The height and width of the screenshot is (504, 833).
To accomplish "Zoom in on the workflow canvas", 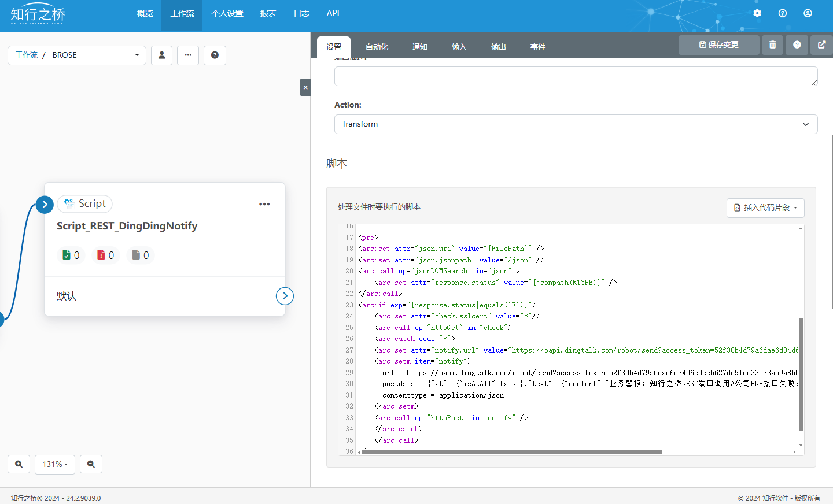I will 19,464.
